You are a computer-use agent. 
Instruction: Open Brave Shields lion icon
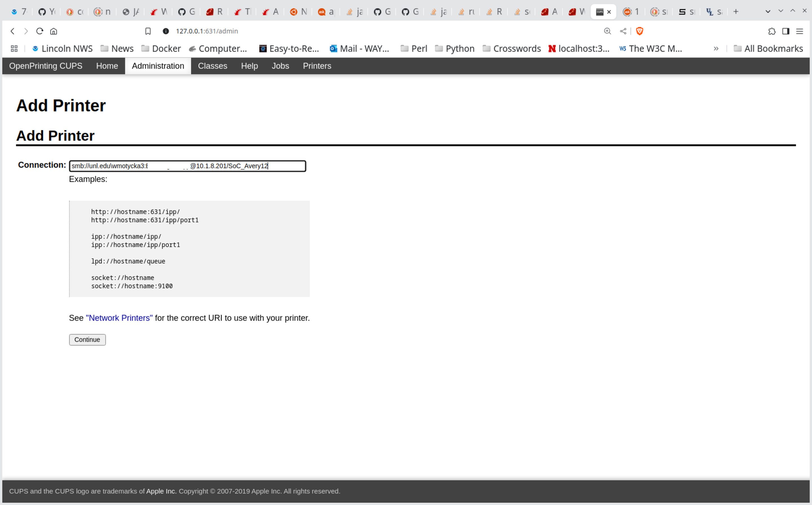click(x=639, y=31)
